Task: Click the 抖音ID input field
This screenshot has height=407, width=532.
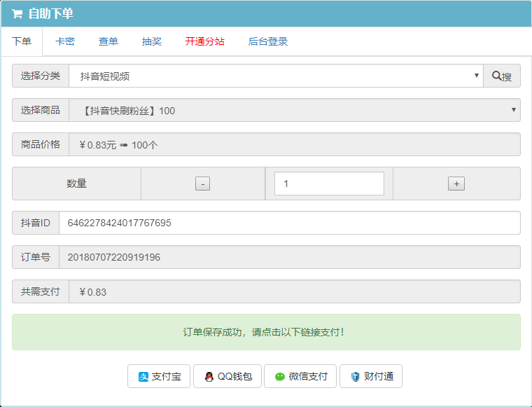Action: (290, 223)
